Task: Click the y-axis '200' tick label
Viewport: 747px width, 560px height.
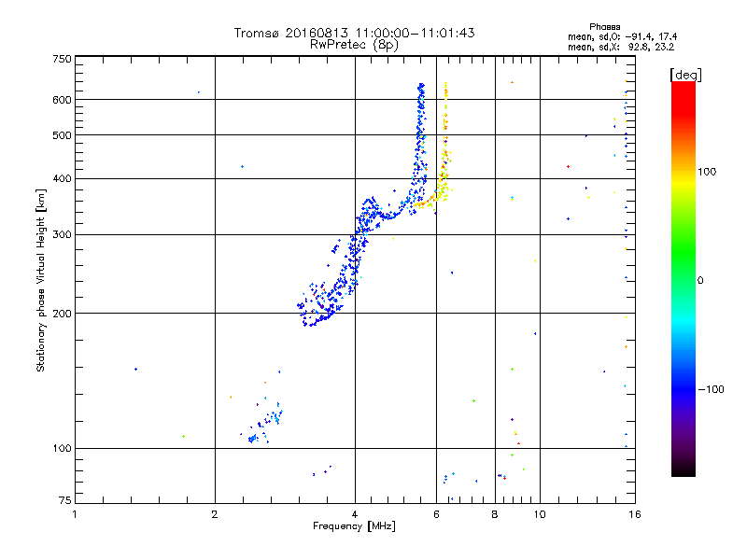Action: coord(63,314)
